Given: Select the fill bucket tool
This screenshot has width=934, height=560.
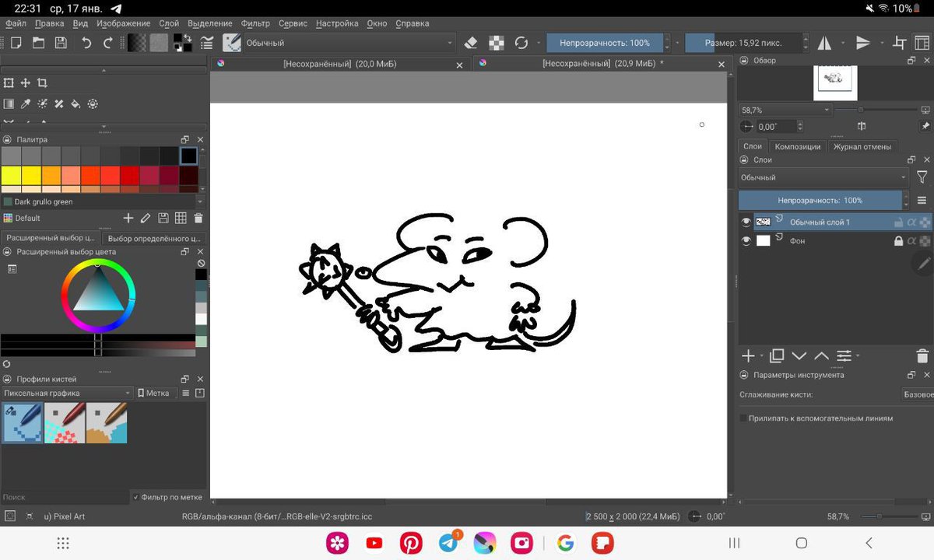Looking at the screenshot, I should tap(76, 103).
